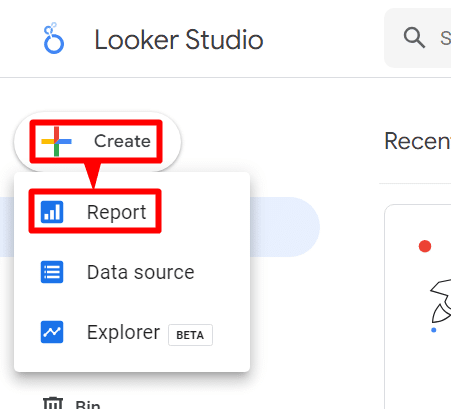Click the Looker Studio logo icon
Image resolution: width=451 pixels, height=409 pixels.
54,38
